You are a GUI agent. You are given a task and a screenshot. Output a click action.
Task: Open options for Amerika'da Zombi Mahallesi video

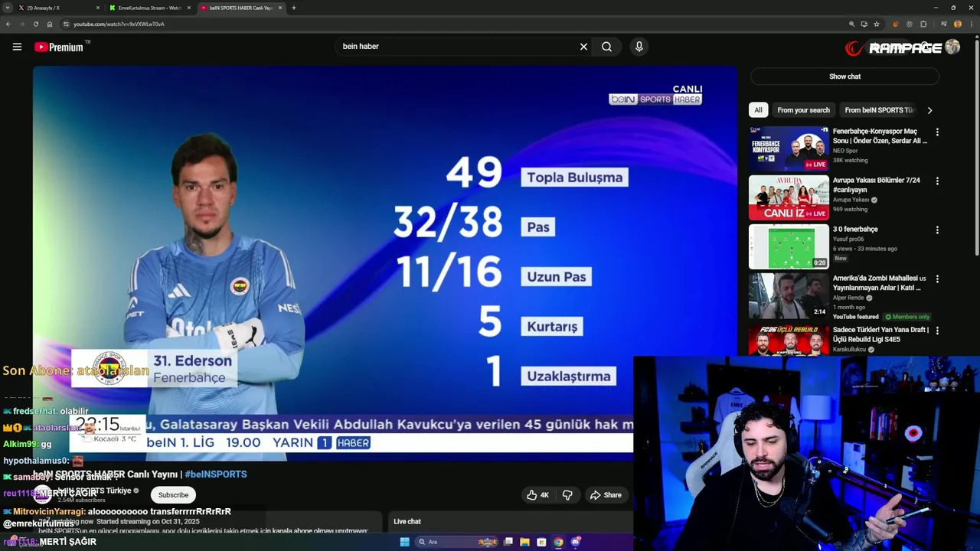coord(937,279)
